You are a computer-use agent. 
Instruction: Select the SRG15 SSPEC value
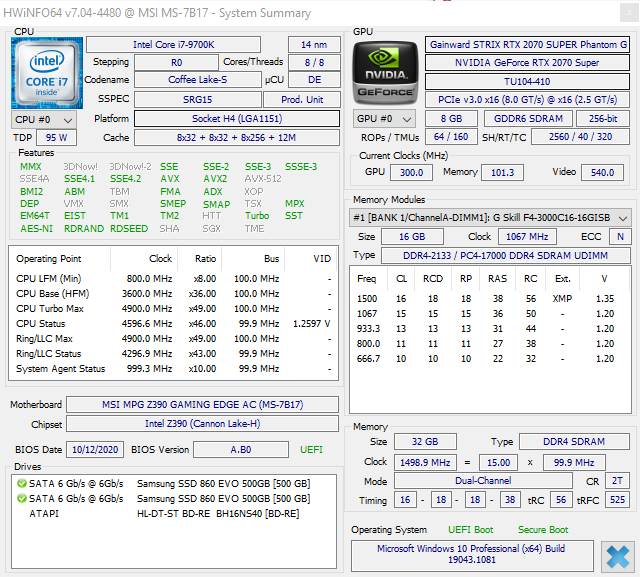point(198,100)
